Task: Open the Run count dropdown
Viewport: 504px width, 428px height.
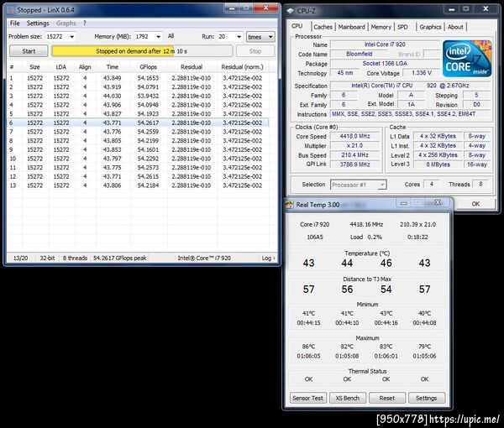Action: pyautogui.click(x=239, y=37)
